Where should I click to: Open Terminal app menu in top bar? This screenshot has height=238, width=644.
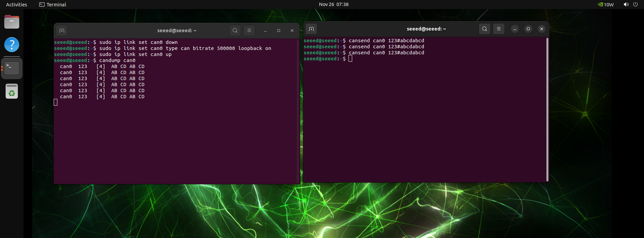53,4
